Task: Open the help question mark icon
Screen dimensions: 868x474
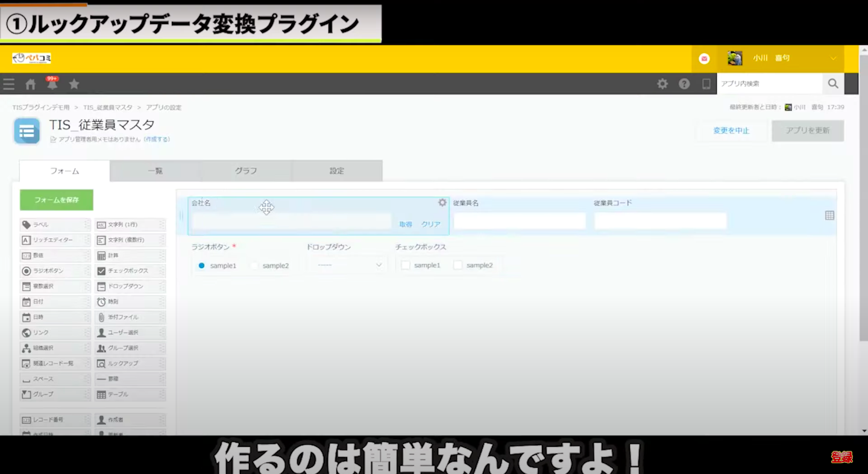Action: [x=684, y=84]
